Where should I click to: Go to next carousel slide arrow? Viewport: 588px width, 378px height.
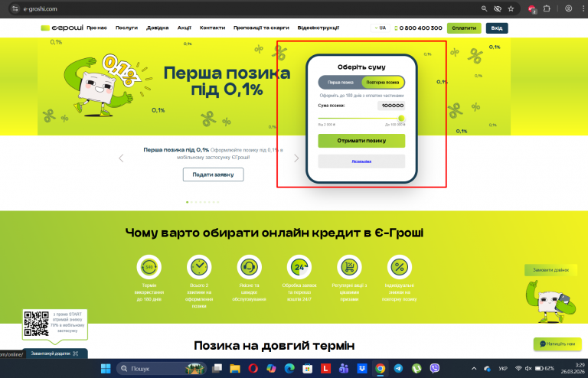[x=296, y=158]
